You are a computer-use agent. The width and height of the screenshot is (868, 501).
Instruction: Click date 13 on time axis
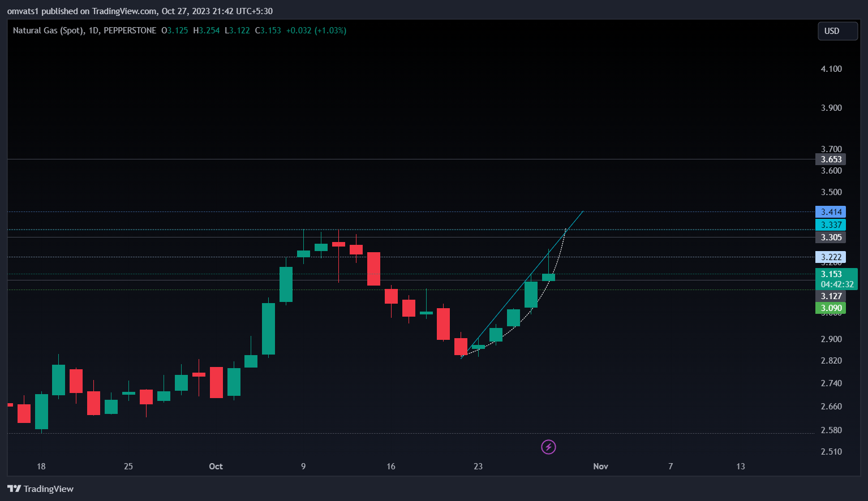741,467
